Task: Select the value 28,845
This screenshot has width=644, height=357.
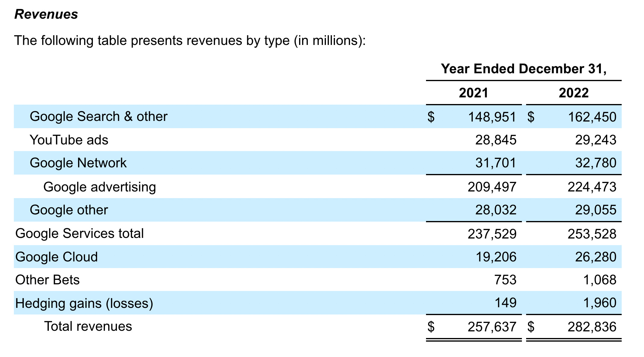Action: click(x=496, y=140)
